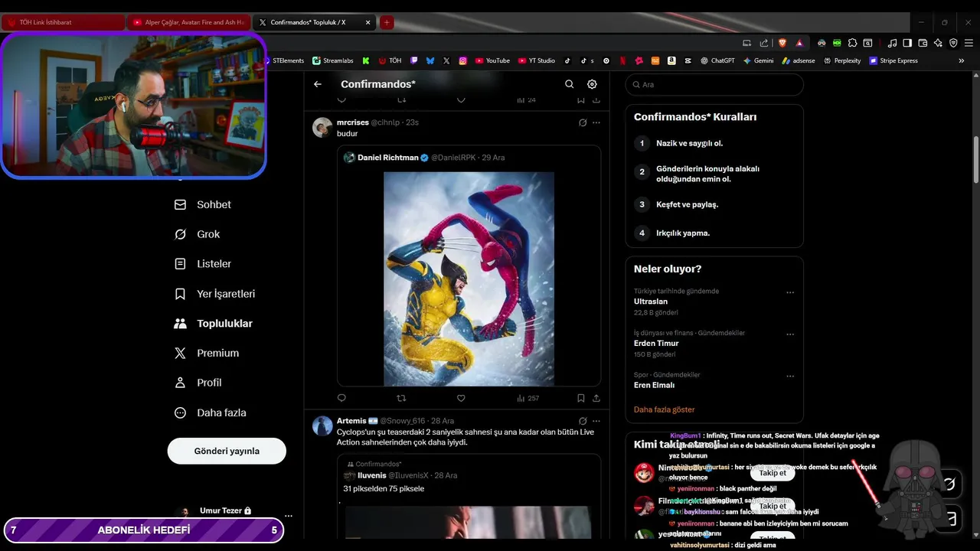Close the Confirmandos* Topluluk tab
The image size is (980, 551).
(367, 22)
